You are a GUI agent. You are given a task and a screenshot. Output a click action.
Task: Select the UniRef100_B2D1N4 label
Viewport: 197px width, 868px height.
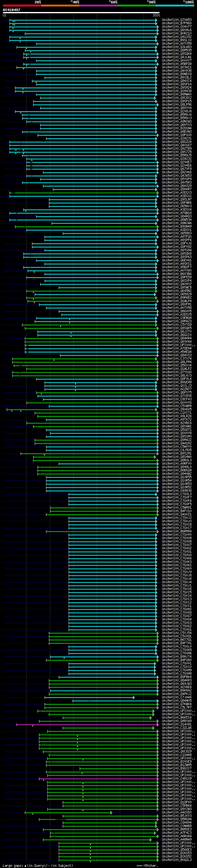177,128
